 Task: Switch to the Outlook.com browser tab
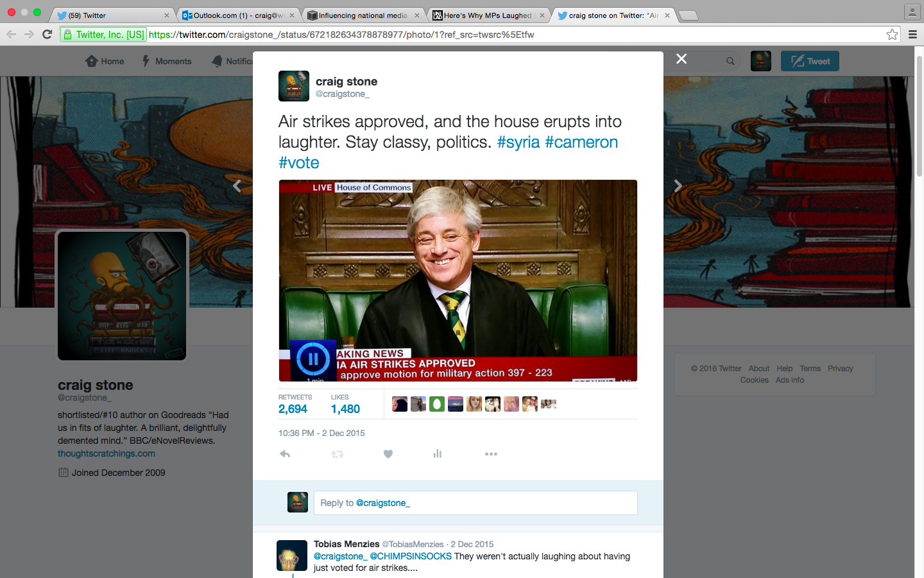237,15
